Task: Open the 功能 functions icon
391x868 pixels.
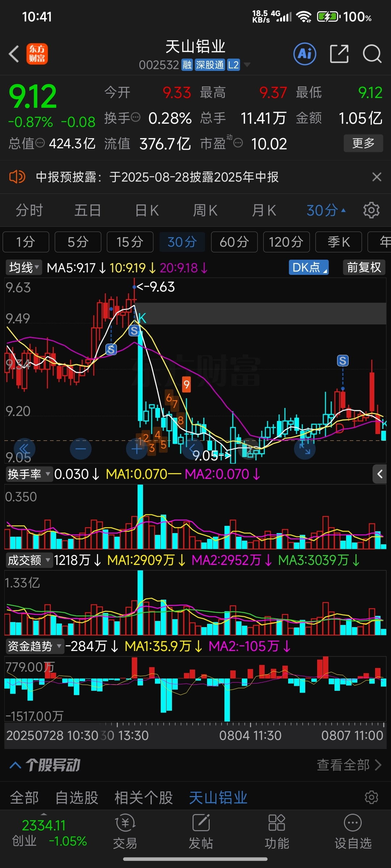Action: pos(277,832)
